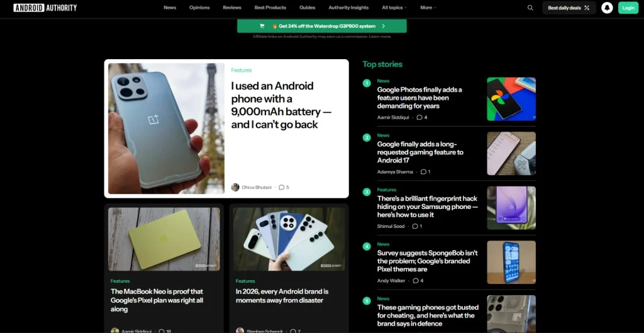Open comments icon on 9,000mAh battery article

point(281,188)
